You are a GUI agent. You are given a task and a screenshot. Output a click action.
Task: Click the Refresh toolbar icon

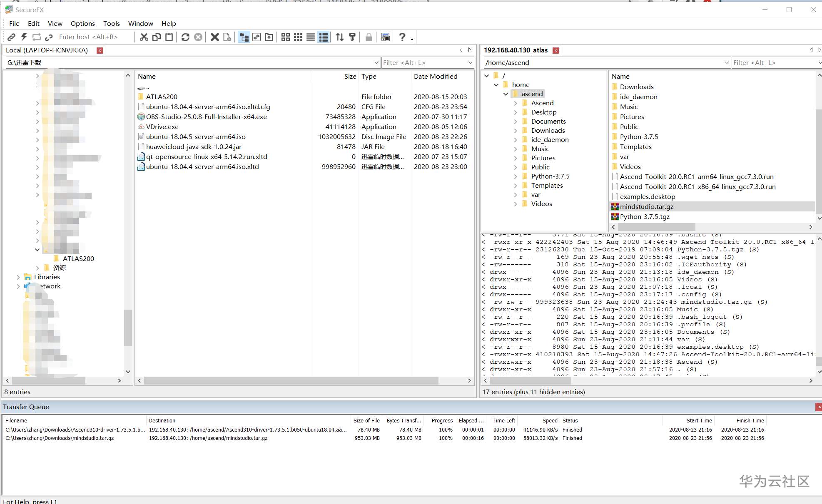185,37
